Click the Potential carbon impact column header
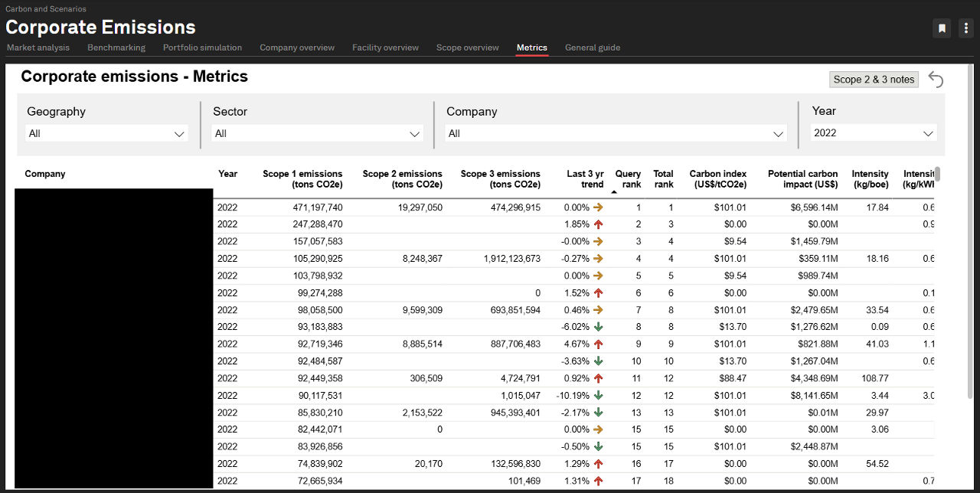 (x=802, y=179)
